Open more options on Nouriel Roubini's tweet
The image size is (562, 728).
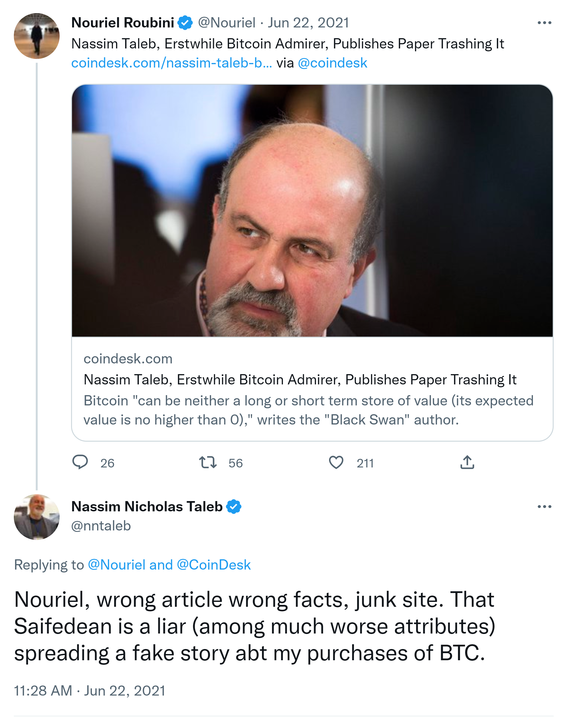click(x=544, y=23)
